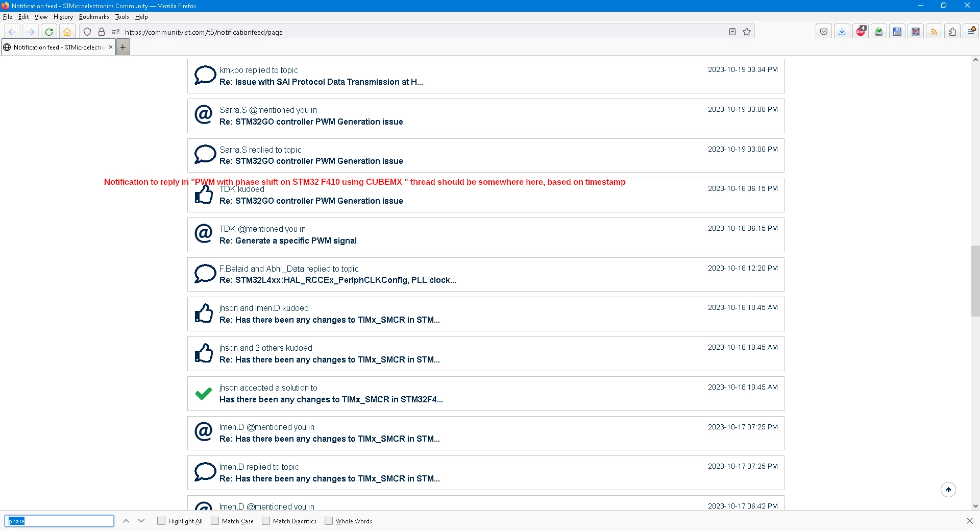Toggle Reader View for this page

[x=732, y=32]
